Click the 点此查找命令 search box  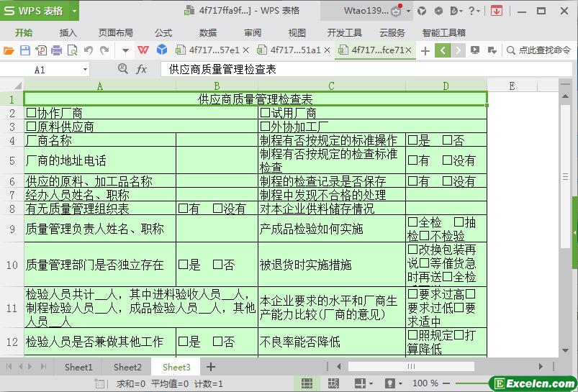click(539, 50)
